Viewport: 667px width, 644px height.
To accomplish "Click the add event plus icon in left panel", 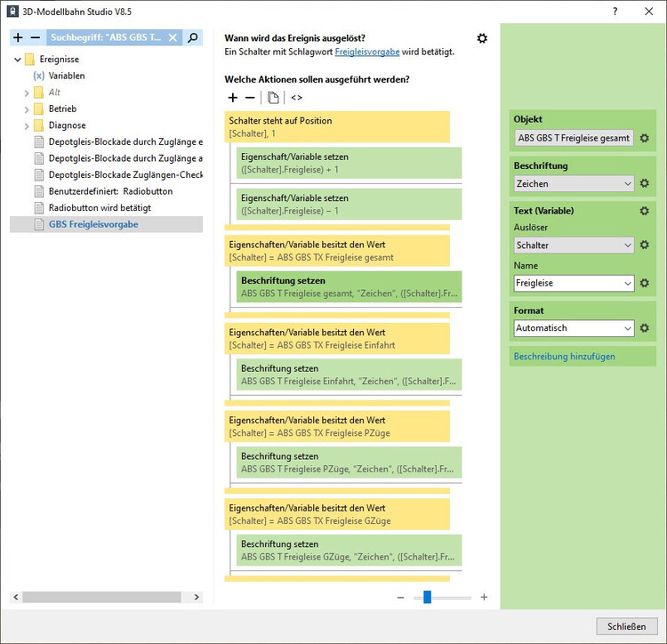I will coord(18,37).
